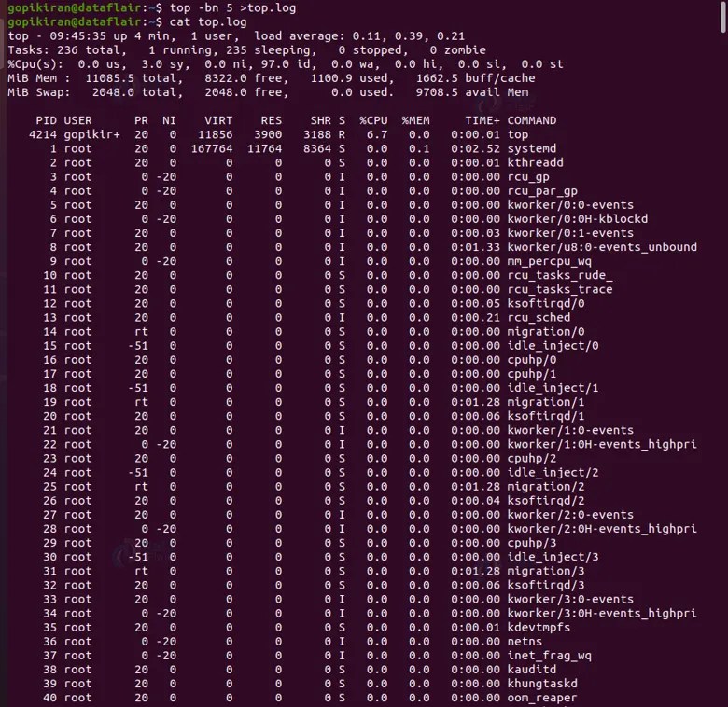Click the 'migration/1' command
728x707 pixels.
[x=546, y=402]
